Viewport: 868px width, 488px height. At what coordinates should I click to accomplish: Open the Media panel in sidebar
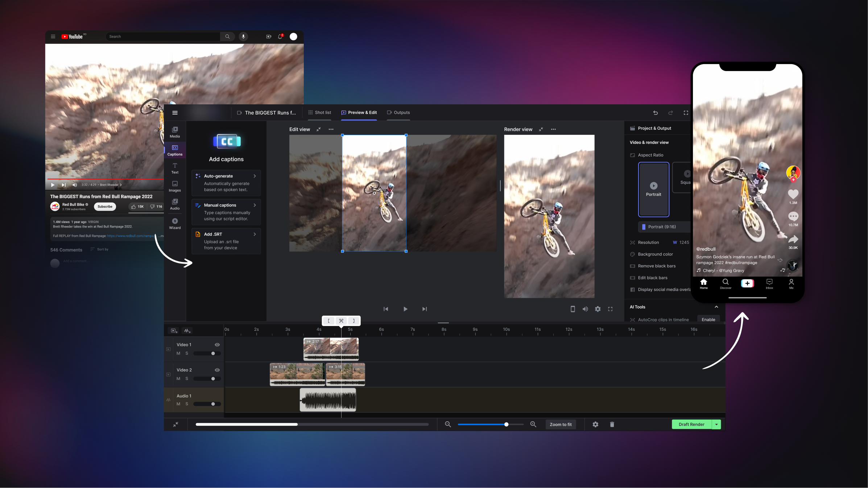coord(175,132)
